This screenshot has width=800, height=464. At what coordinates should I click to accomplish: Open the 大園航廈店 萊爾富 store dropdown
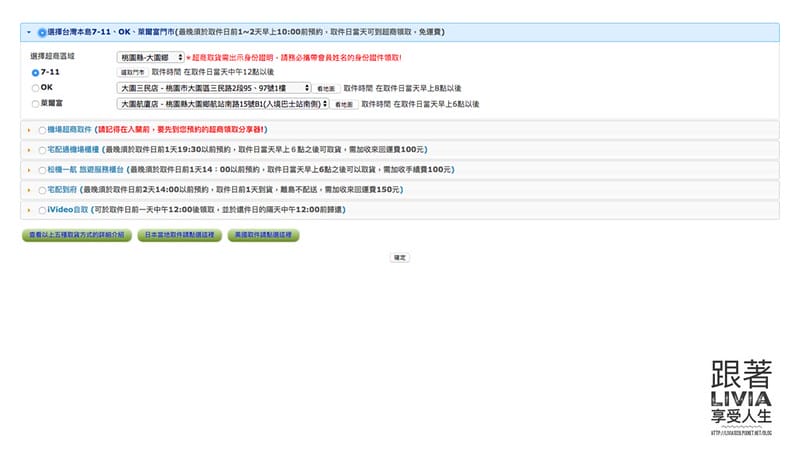click(223, 104)
